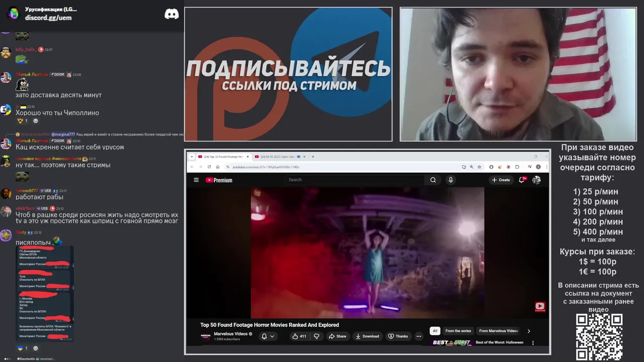Open the subscription notification bell dropdown
644x362 pixels.
pos(268,336)
